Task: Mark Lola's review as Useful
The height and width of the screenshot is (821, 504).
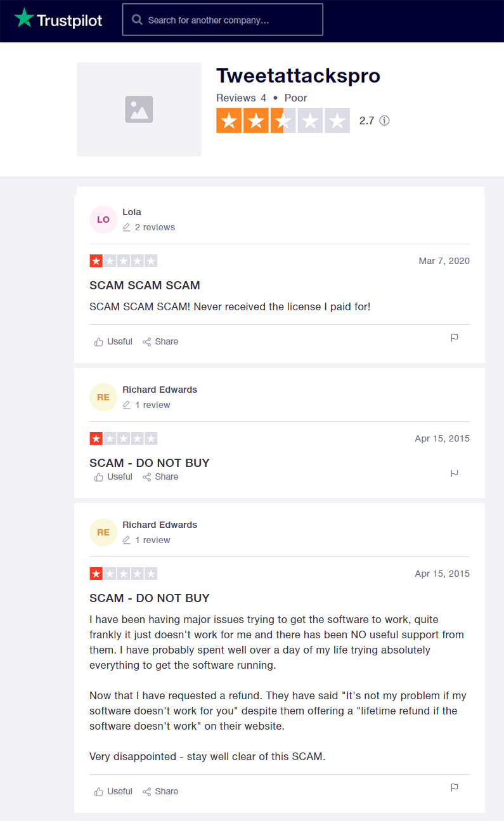Action: pyautogui.click(x=113, y=341)
